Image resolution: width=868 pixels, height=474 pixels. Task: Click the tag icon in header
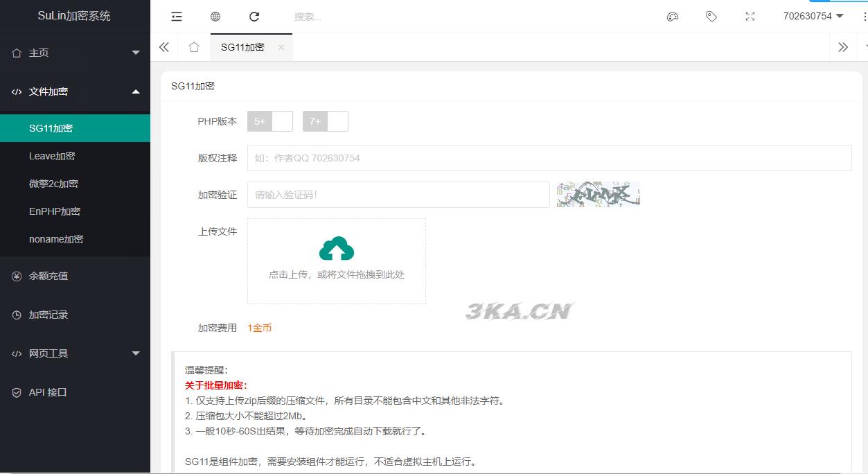click(x=711, y=17)
